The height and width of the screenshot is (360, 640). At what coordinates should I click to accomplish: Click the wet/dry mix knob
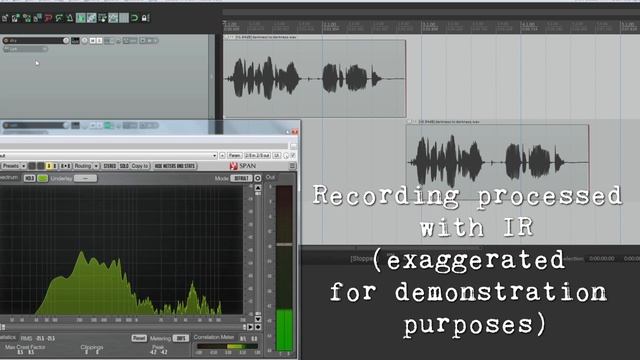[286, 156]
